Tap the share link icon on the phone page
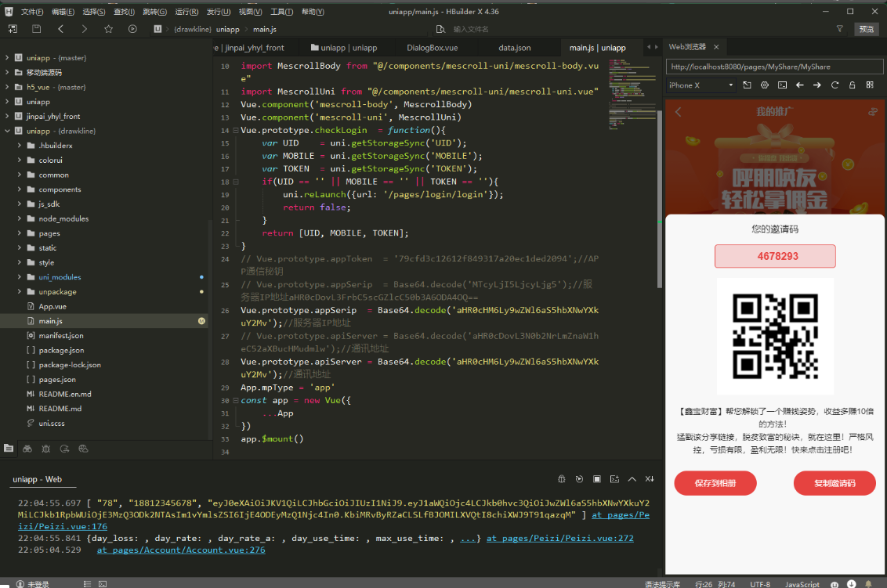The image size is (887, 588). pos(873,112)
